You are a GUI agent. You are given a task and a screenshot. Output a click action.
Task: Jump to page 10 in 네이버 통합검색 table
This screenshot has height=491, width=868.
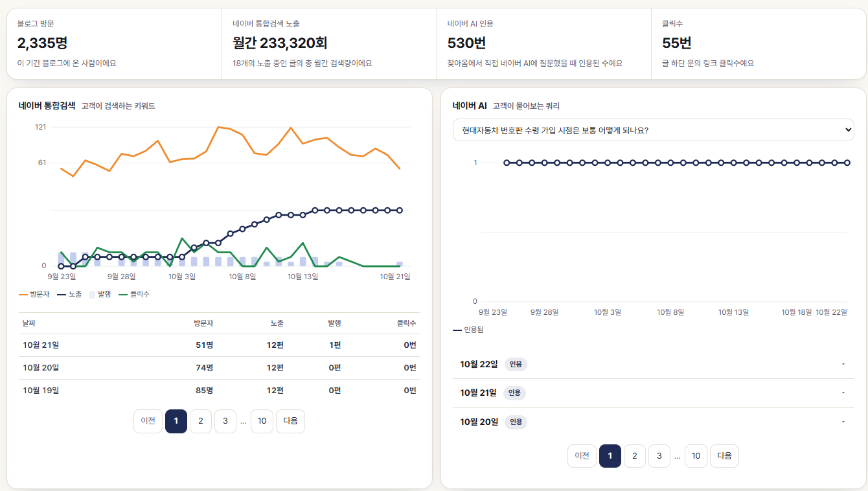click(262, 421)
